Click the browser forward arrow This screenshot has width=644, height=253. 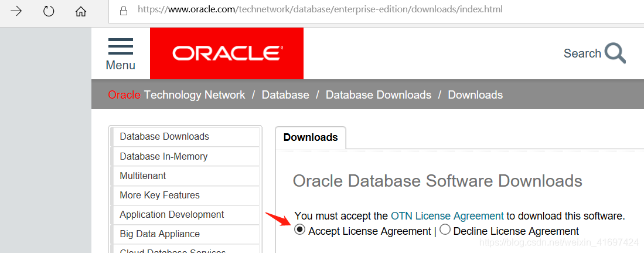(16, 11)
